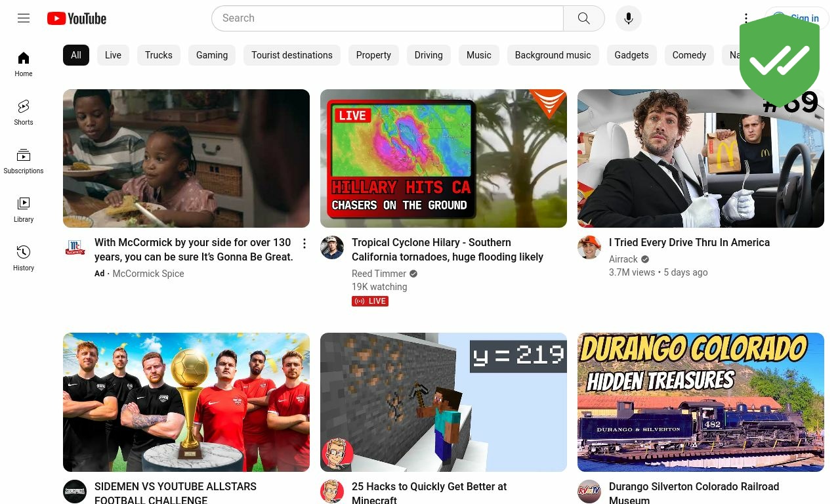The image size is (840, 504).
Task: Open Library from the sidebar
Action: click(x=24, y=211)
